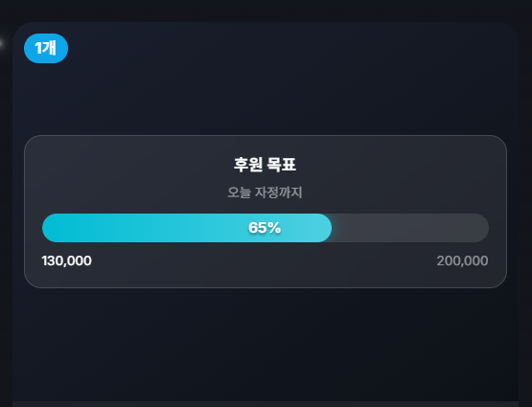Select the 130,000 current amount
The width and height of the screenshot is (532, 407).
(66, 260)
